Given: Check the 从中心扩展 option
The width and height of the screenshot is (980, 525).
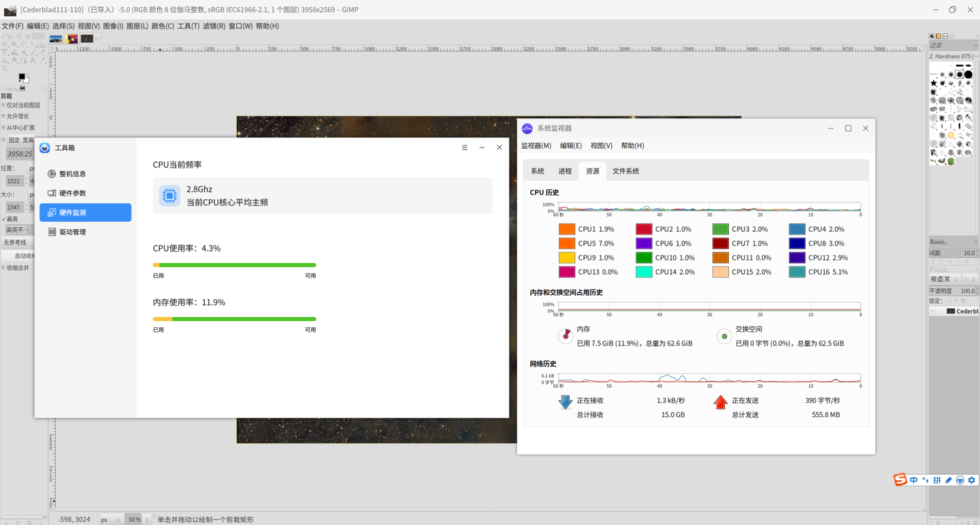Looking at the screenshot, I should coord(3,128).
